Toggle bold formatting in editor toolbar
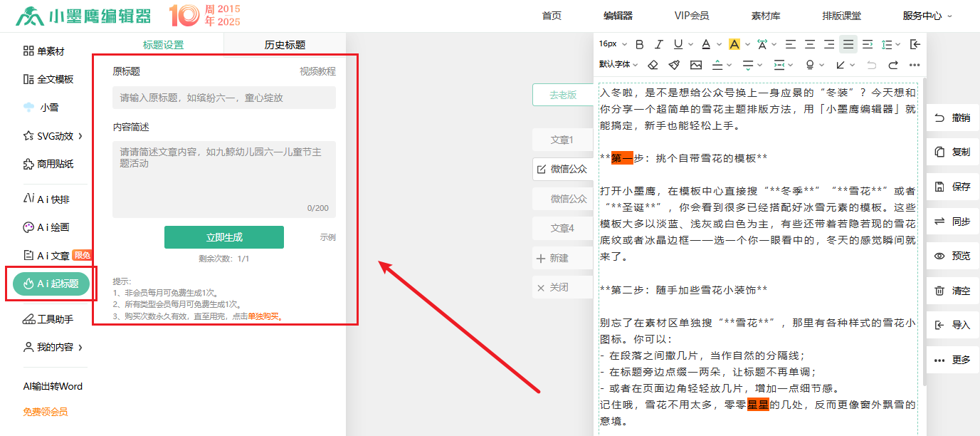The image size is (980, 436). [x=639, y=44]
